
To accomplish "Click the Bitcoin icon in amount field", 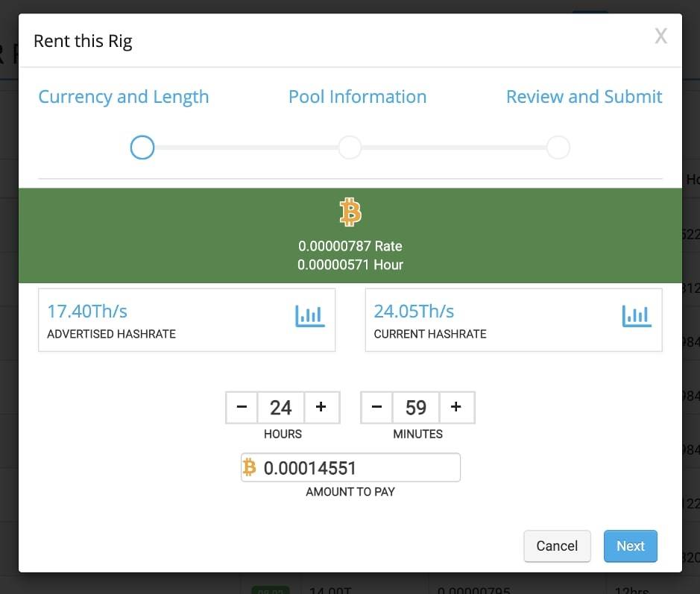I will (x=250, y=467).
